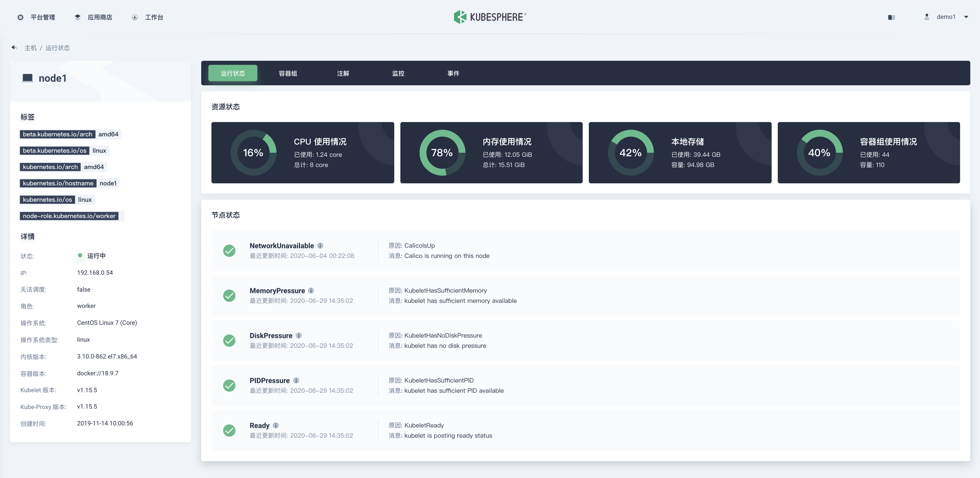980x478 pixels.
Task: Click the kubernetes.io/hostname label tag
Action: [x=70, y=183]
